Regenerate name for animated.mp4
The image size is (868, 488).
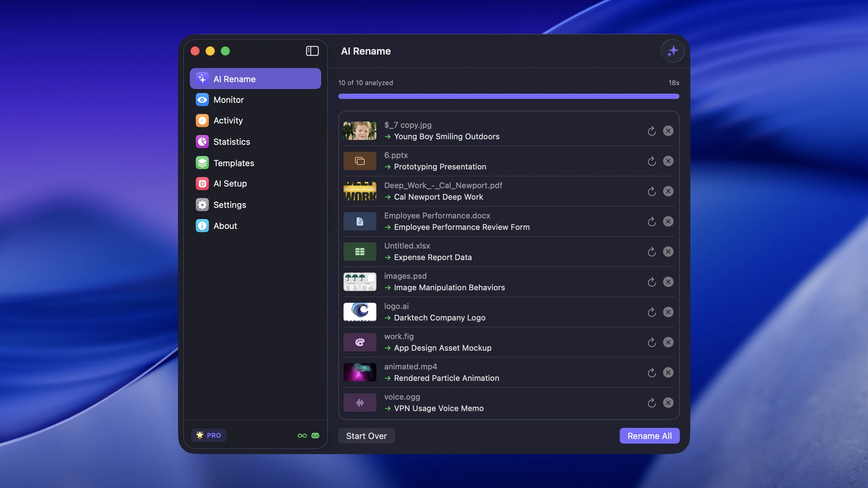(x=652, y=372)
